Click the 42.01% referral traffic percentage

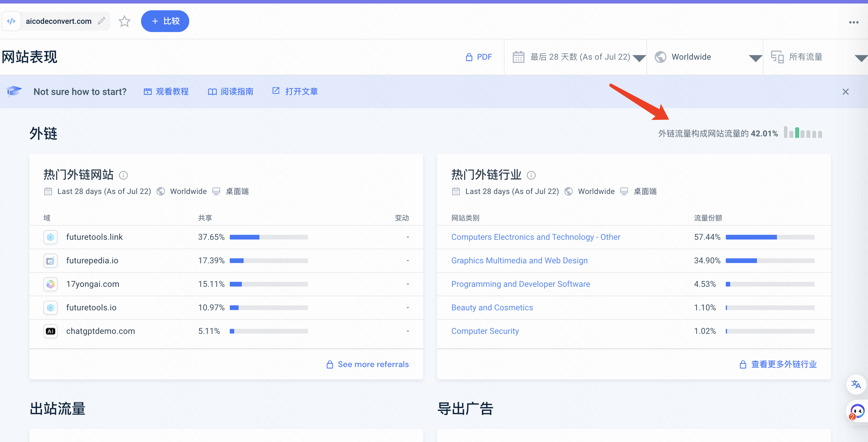(x=764, y=134)
